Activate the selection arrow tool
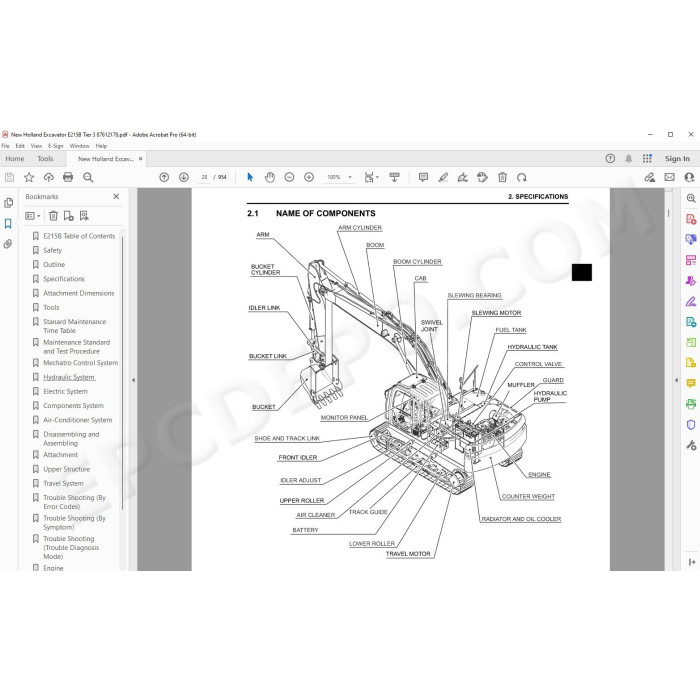The height and width of the screenshot is (700, 700). pos(250,177)
